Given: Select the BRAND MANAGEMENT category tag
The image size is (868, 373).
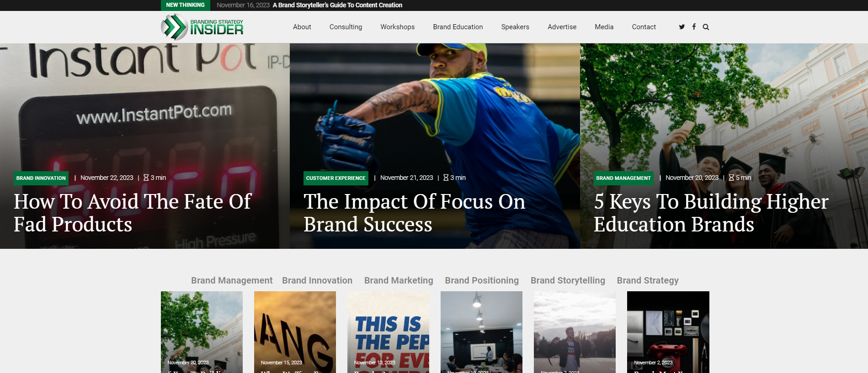Looking at the screenshot, I should (x=623, y=178).
